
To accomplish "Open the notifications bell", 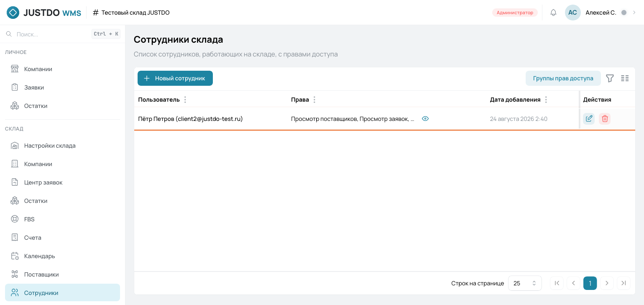I will (x=553, y=13).
